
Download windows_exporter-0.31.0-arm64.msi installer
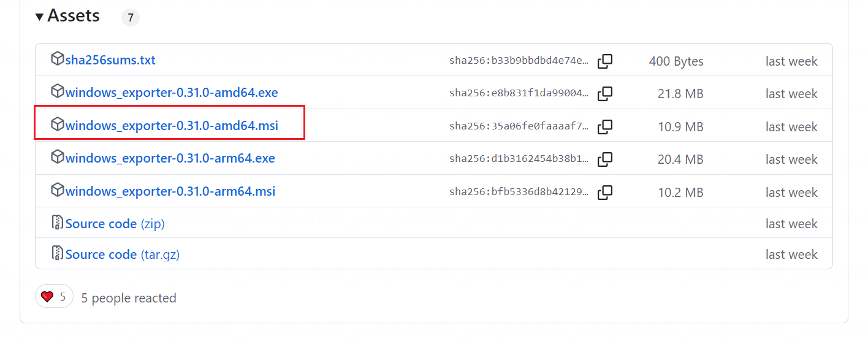coord(170,191)
